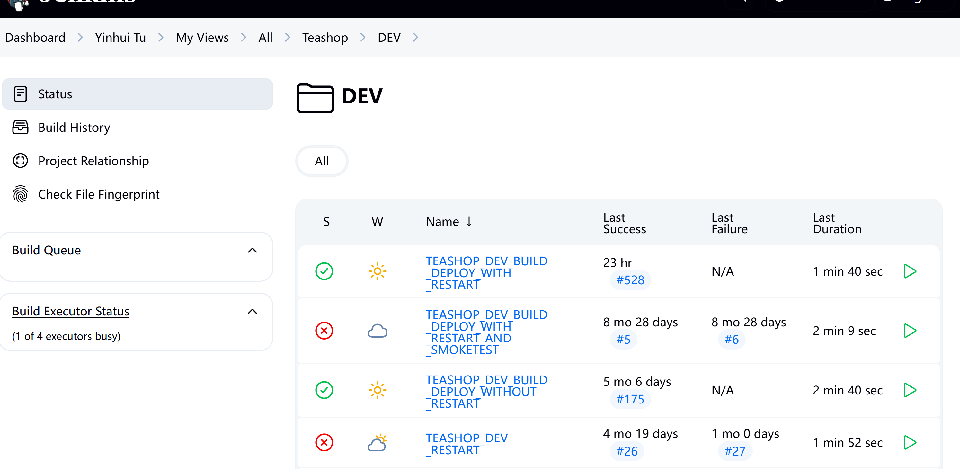The image size is (960, 469).
Task: Collapse the Build Executor Status panel
Action: 252,311
